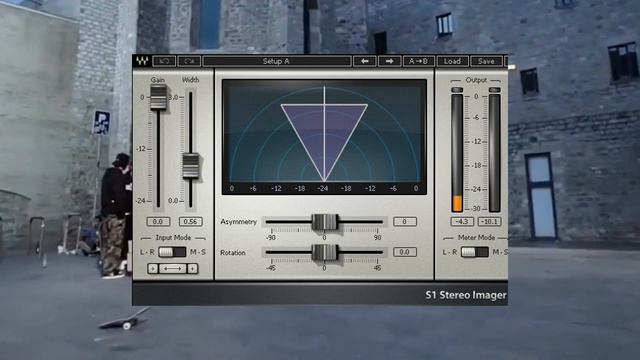The height and width of the screenshot is (360, 640).
Task: Click the Gain label
Action: click(158, 80)
